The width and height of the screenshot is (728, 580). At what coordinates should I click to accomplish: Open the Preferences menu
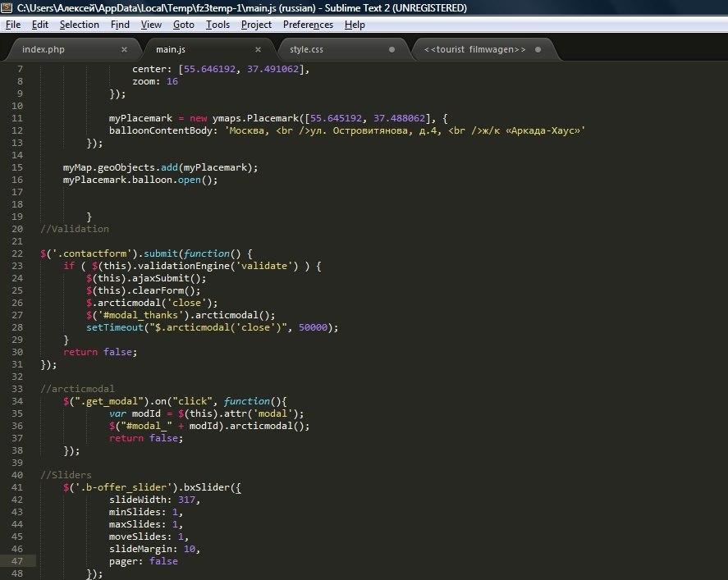(308, 25)
